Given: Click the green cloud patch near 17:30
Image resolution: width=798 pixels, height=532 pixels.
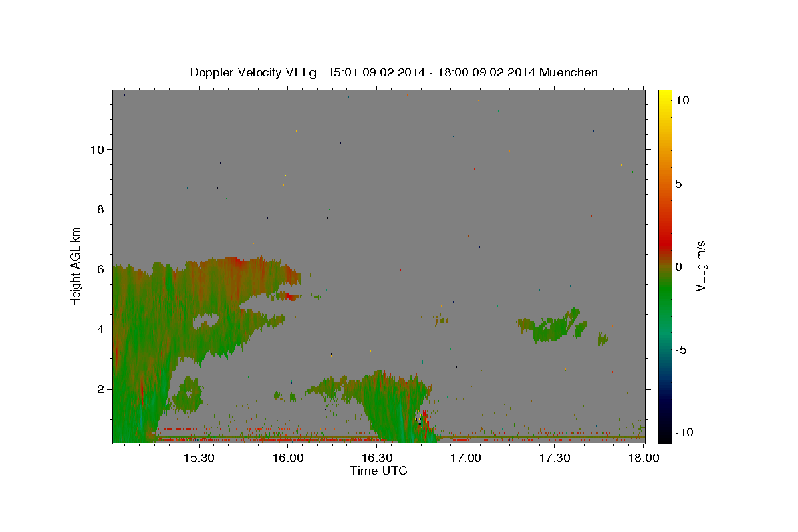Looking at the screenshot, I should (553, 327).
